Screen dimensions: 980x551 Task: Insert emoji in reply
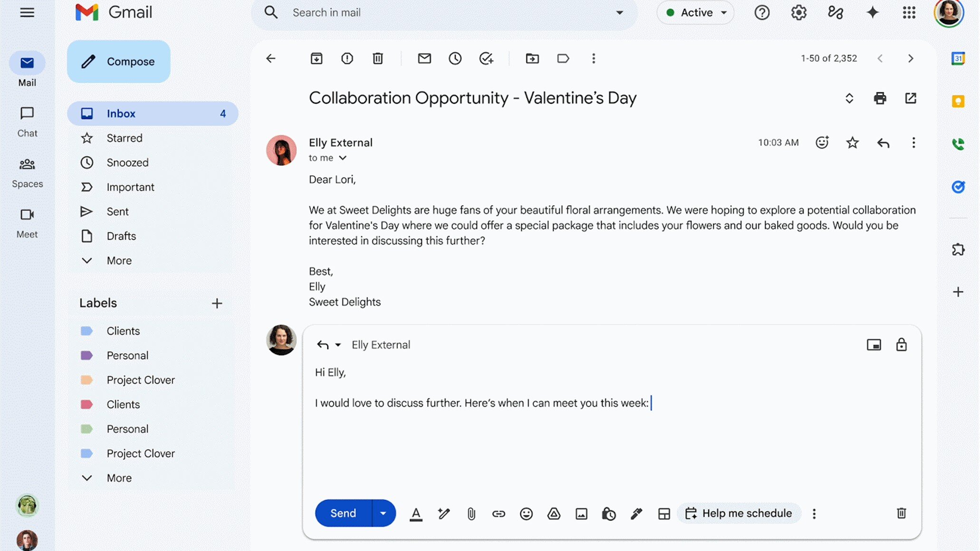tap(526, 513)
